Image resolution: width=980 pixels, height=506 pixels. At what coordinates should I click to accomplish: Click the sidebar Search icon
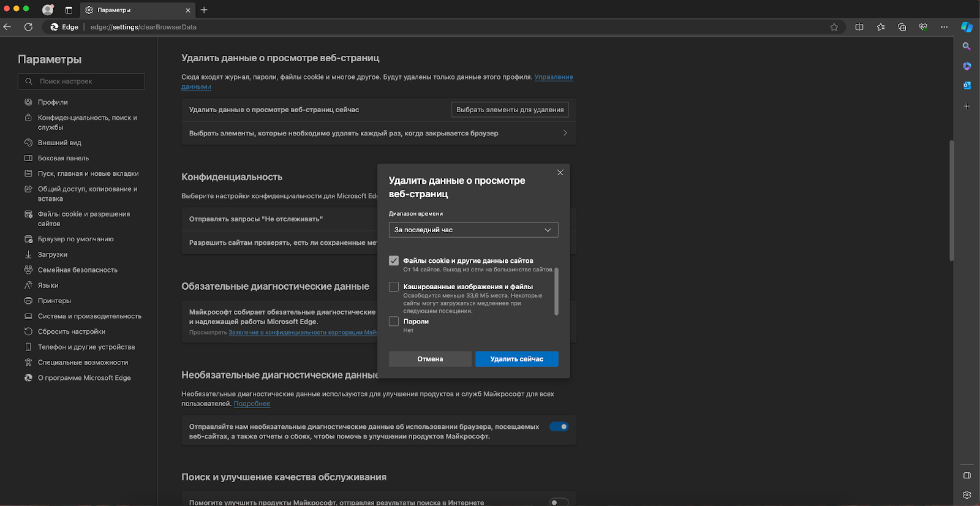(967, 47)
